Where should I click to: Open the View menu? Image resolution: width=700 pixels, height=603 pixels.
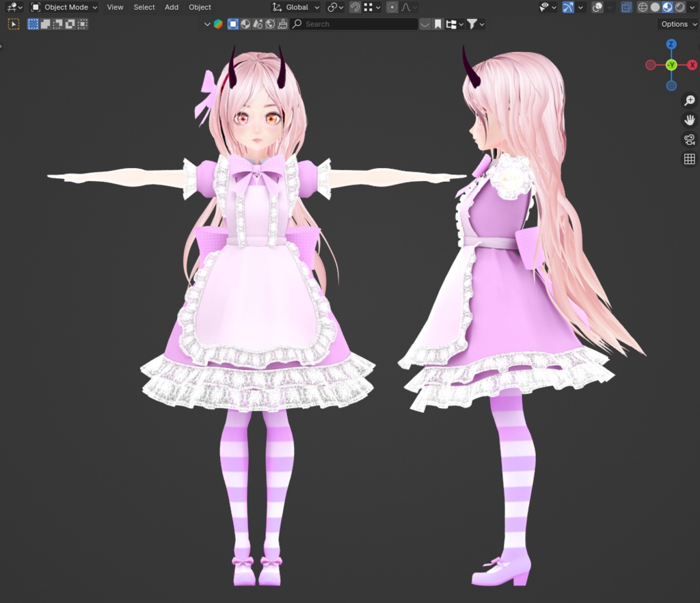[x=115, y=7]
